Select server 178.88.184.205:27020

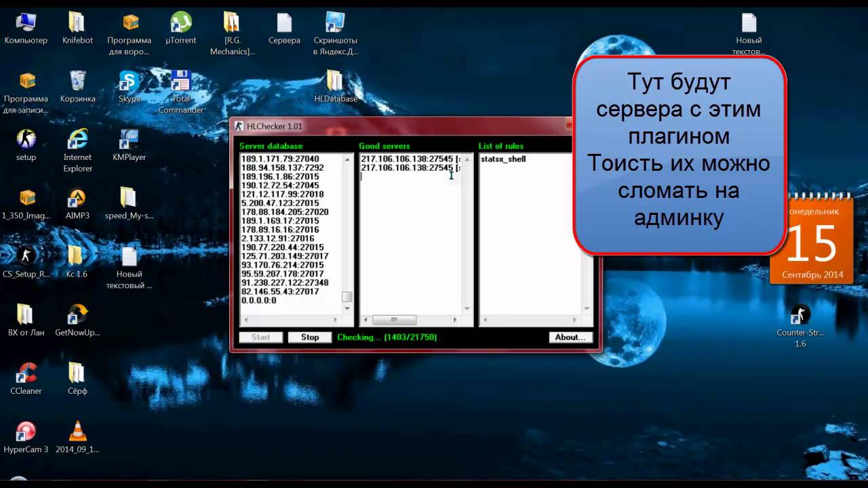click(285, 212)
